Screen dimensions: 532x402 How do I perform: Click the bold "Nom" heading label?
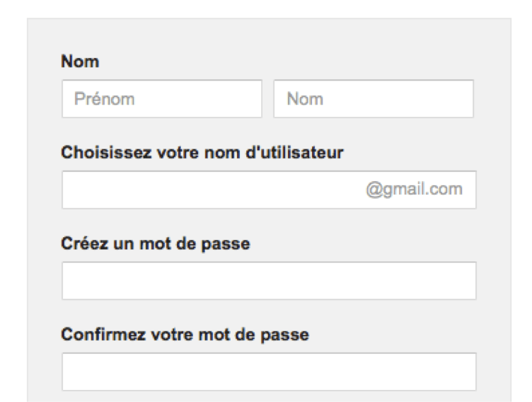coord(80,62)
